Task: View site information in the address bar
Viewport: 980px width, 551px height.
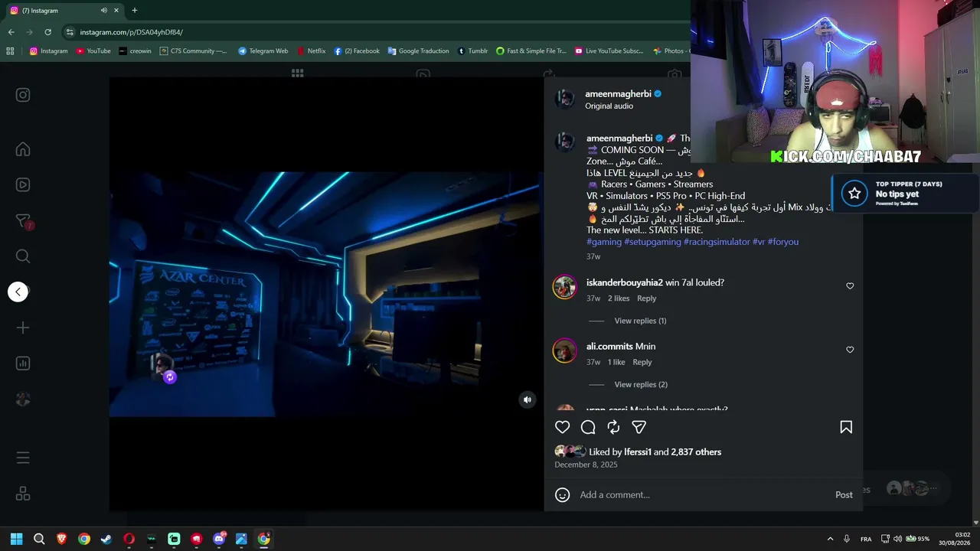Action: click(x=70, y=32)
